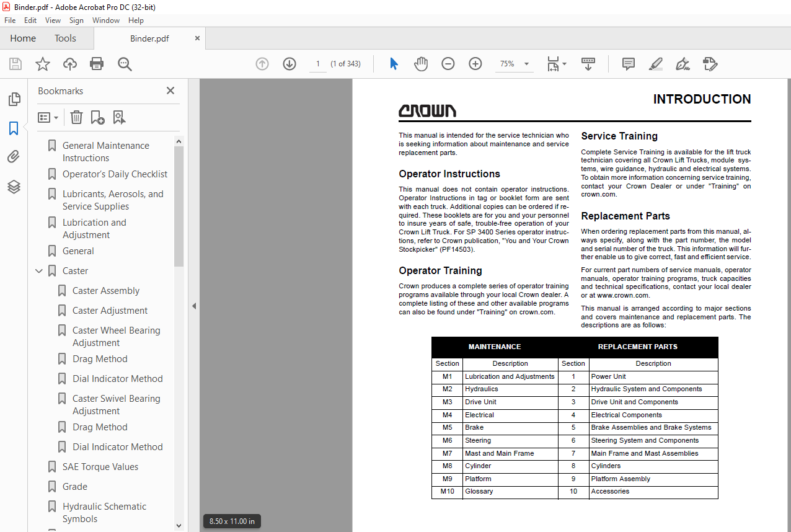The image size is (791, 532).
Task: Click the Service Training heading
Action: point(619,136)
